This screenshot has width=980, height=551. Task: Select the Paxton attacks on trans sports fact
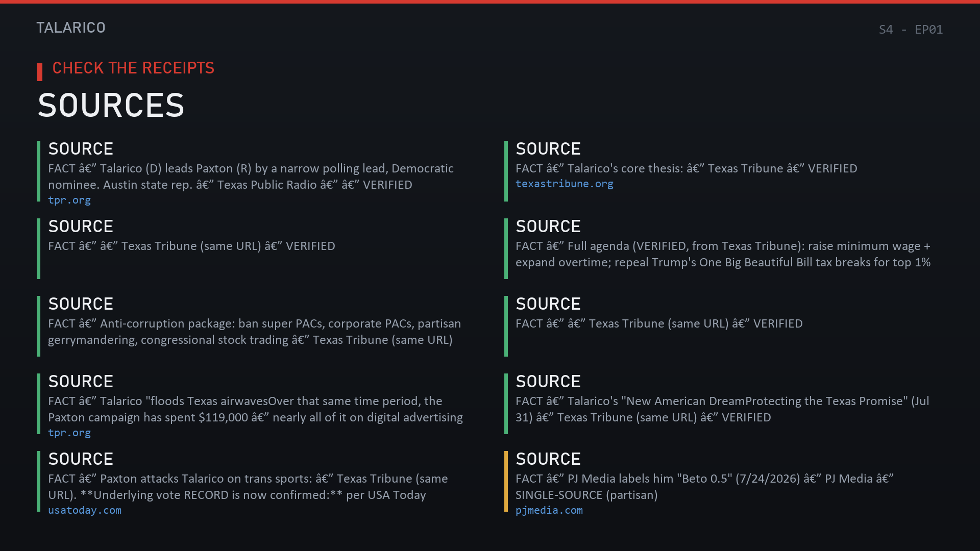click(248, 487)
